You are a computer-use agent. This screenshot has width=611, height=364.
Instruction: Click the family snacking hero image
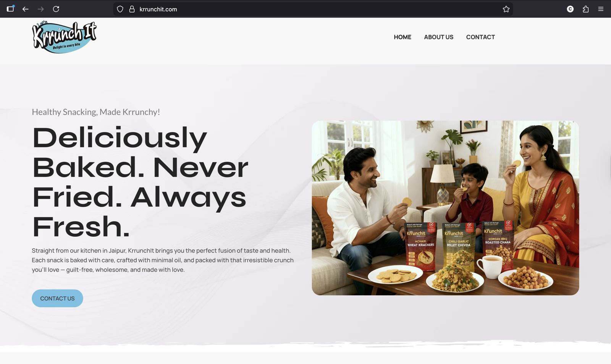(445, 208)
